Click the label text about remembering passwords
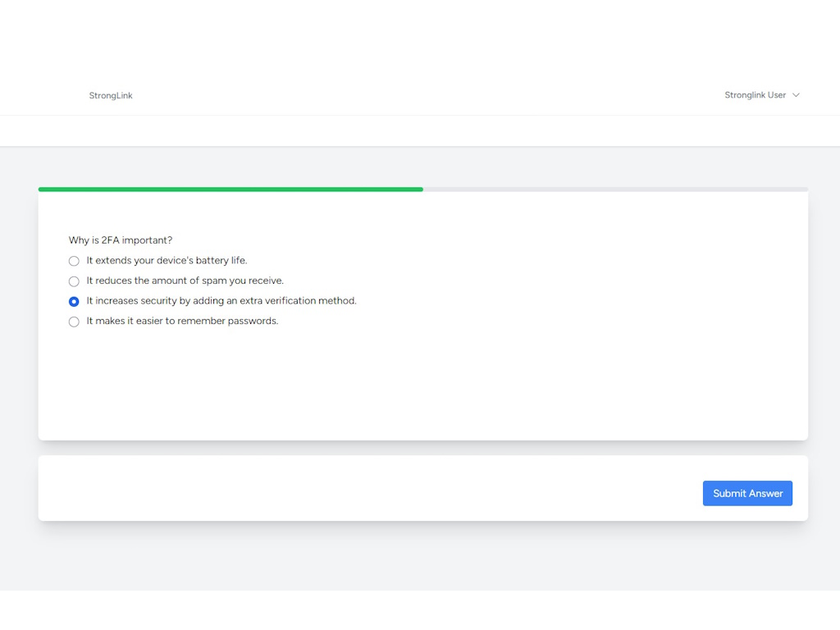The width and height of the screenshot is (840, 630). tap(182, 321)
